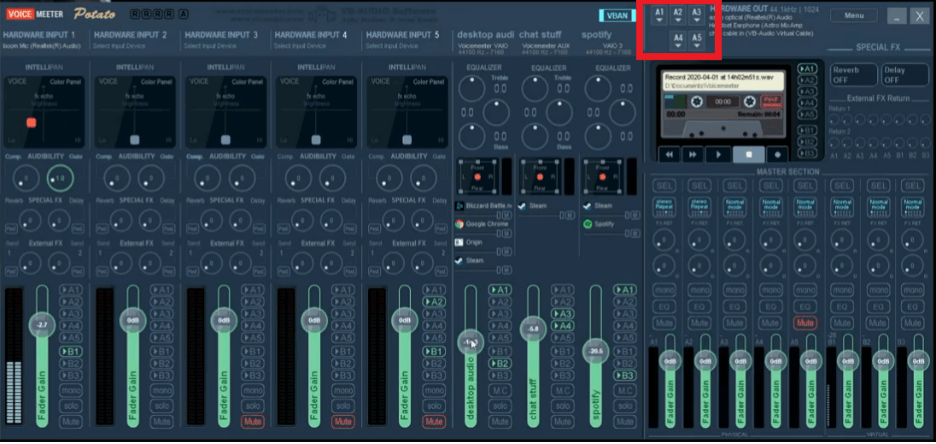Unmute Hardware Input 3
This screenshot has height=444, width=936.
pos(252,422)
